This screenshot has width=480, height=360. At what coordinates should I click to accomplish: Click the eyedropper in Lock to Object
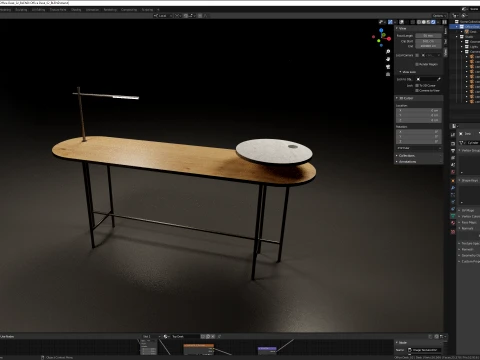[x=439, y=79]
